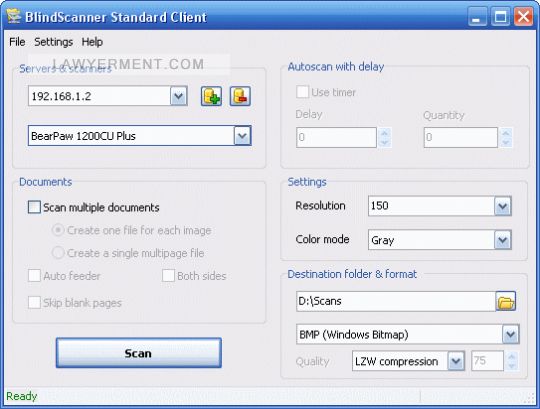
Task: Open the BMP (Windows Bitmap) format dropdown
Action: point(510,334)
